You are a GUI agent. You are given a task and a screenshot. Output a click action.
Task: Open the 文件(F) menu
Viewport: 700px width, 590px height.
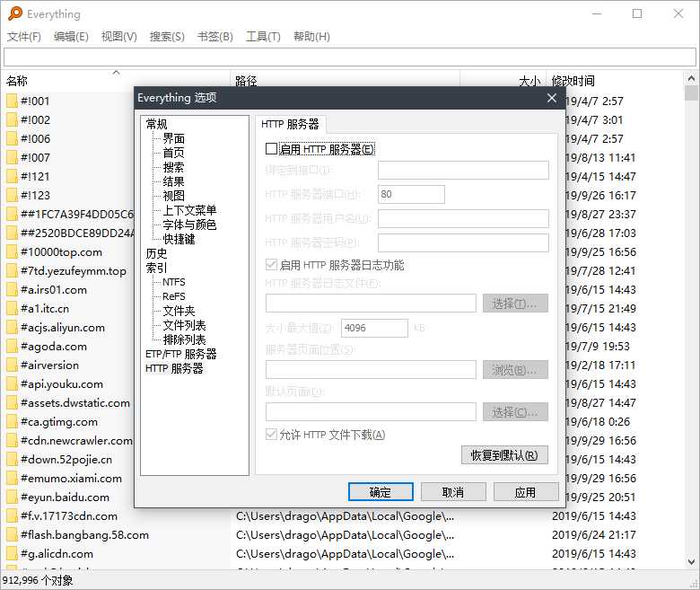(x=24, y=37)
